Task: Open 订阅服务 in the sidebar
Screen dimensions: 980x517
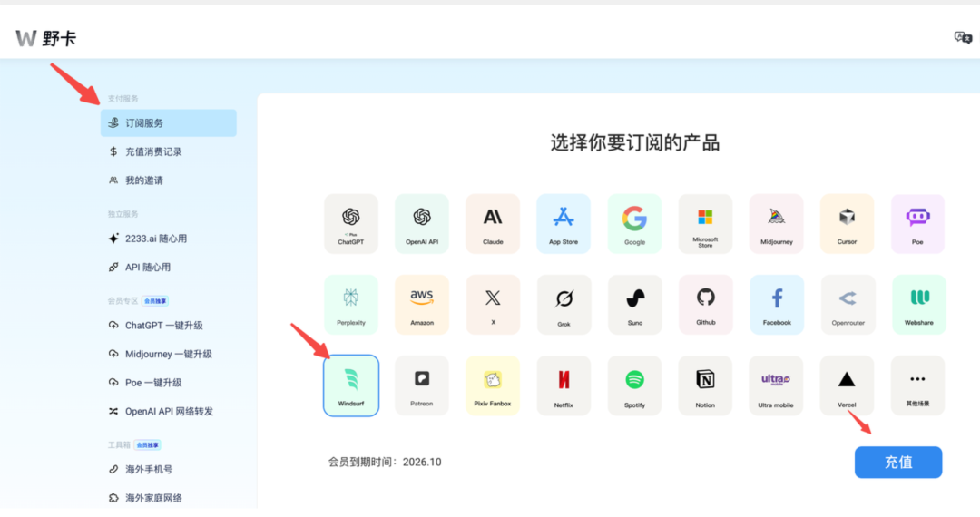Action: (x=169, y=123)
